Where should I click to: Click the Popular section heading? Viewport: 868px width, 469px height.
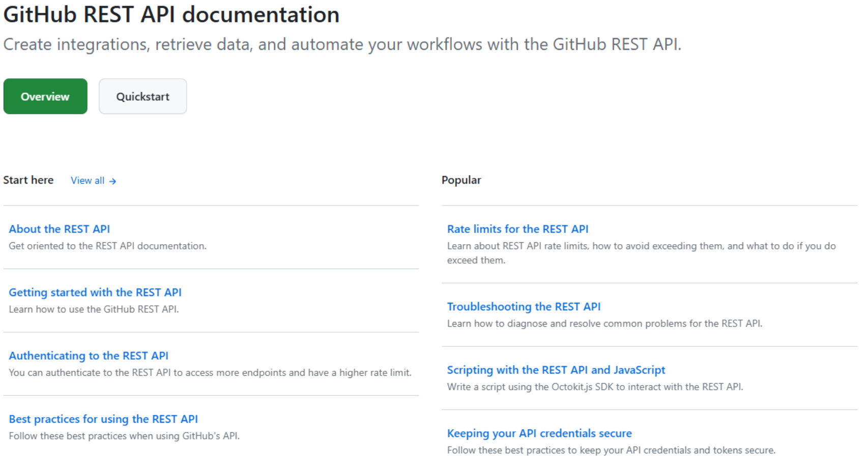click(461, 180)
